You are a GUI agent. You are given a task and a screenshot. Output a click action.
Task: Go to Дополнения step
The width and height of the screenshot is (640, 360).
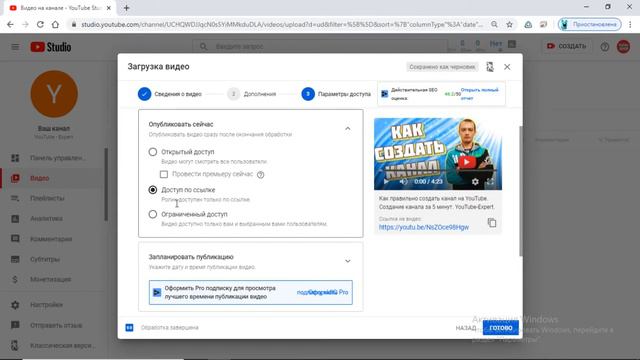252,94
